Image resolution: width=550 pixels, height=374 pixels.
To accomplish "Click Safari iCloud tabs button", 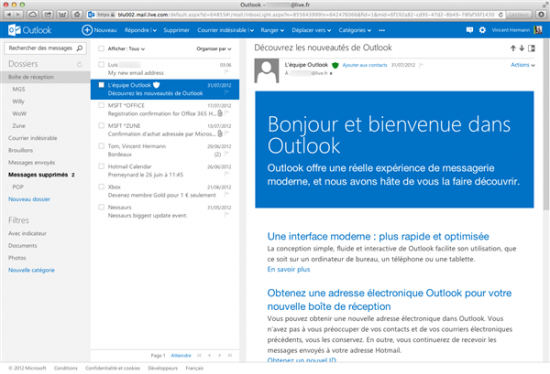I will [x=33, y=14].
